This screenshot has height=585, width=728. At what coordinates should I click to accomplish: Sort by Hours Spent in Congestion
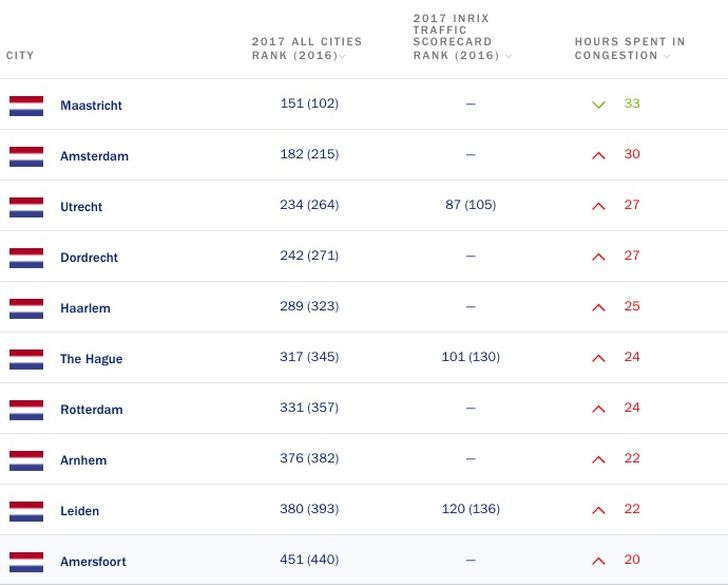[629, 48]
